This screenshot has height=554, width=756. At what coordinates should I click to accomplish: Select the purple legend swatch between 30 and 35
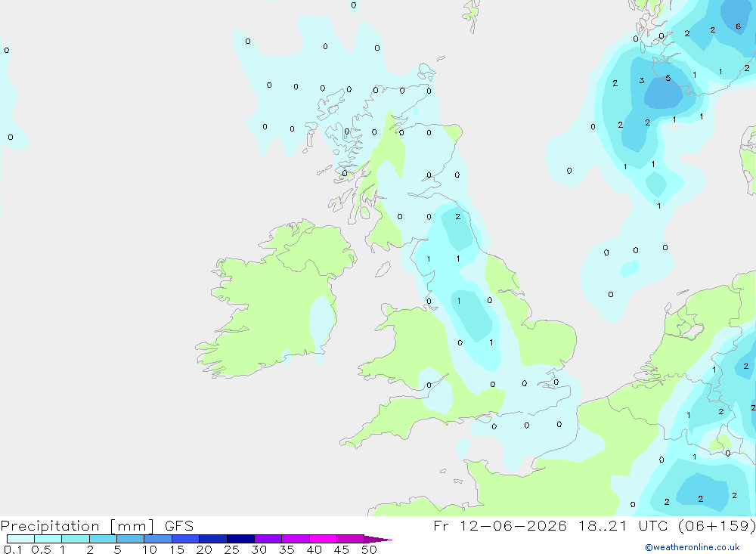point(268,539)
